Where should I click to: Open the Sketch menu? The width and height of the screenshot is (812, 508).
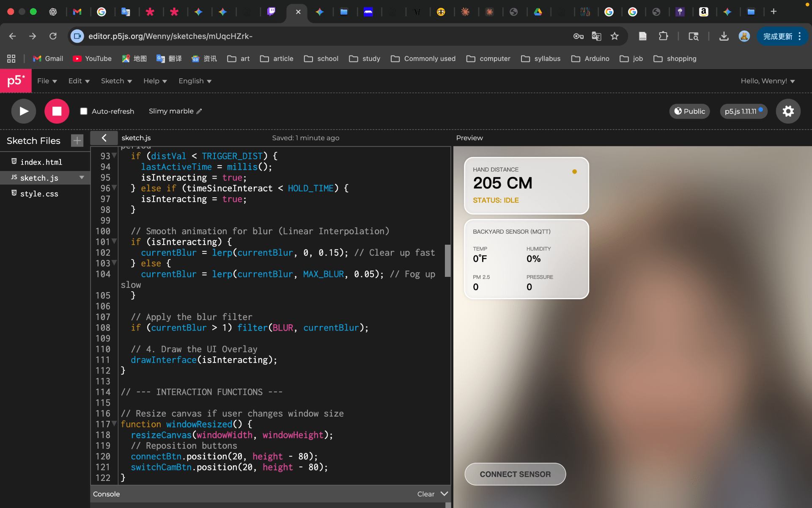tap(116, 81)
